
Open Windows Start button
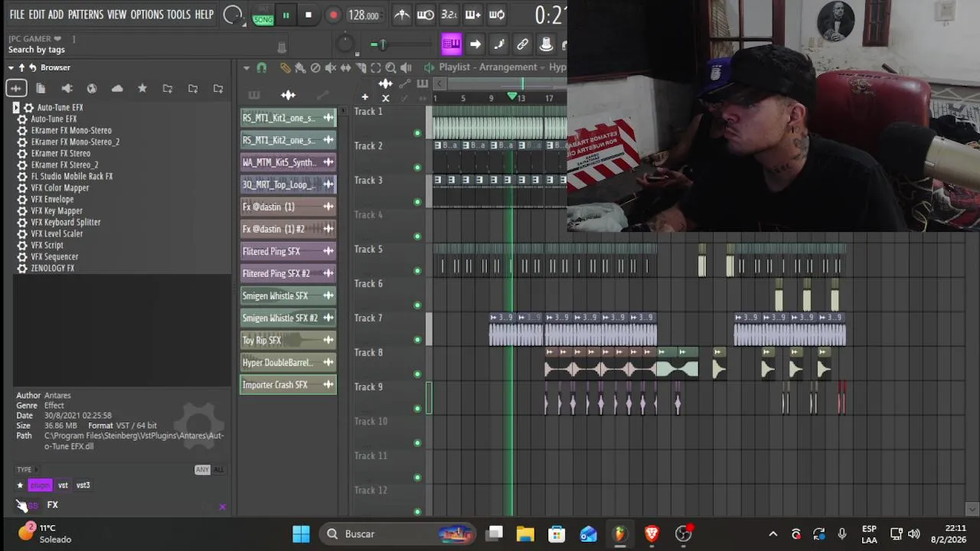[x=301, y=534]
